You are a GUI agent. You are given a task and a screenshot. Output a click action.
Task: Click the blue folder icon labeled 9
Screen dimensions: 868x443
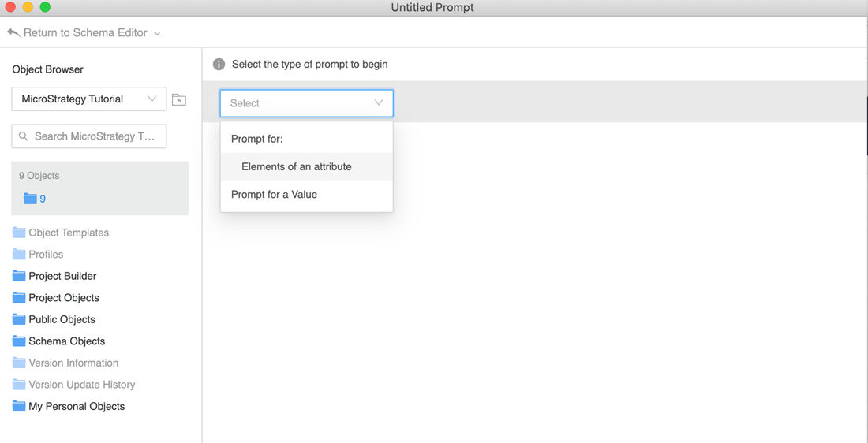click(x=30, y=199)
